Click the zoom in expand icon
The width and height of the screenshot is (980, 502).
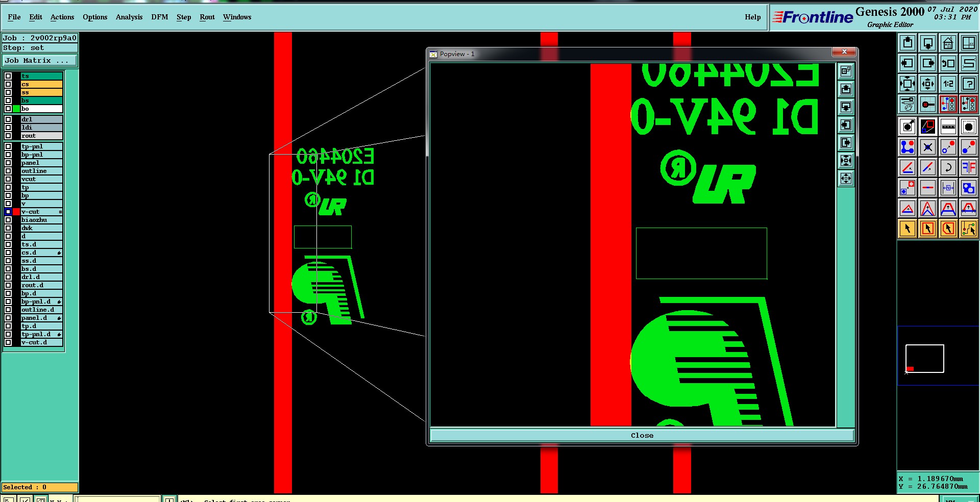point(908,84)
